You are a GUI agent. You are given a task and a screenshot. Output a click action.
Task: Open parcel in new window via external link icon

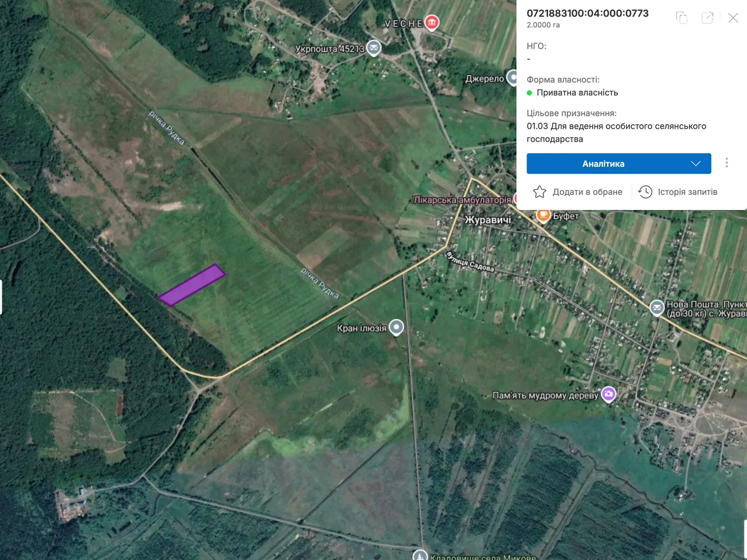tap(706, 18)
